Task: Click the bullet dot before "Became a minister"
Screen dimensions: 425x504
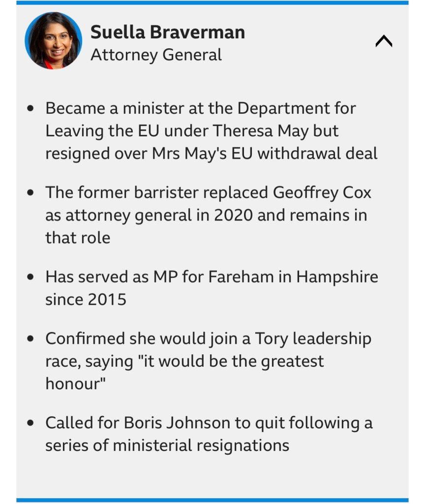Action: pyautogui.click(x=31, y=108)
